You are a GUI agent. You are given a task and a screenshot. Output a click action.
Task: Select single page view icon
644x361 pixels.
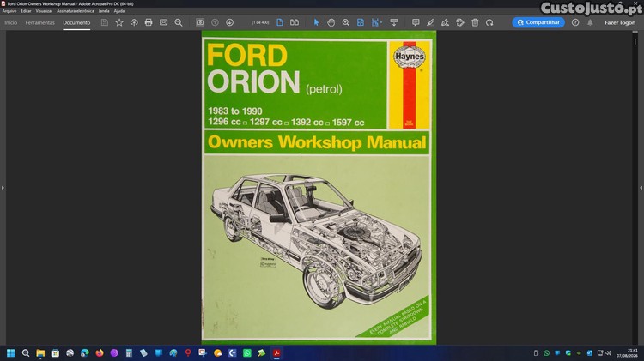[x=280, y=22]
